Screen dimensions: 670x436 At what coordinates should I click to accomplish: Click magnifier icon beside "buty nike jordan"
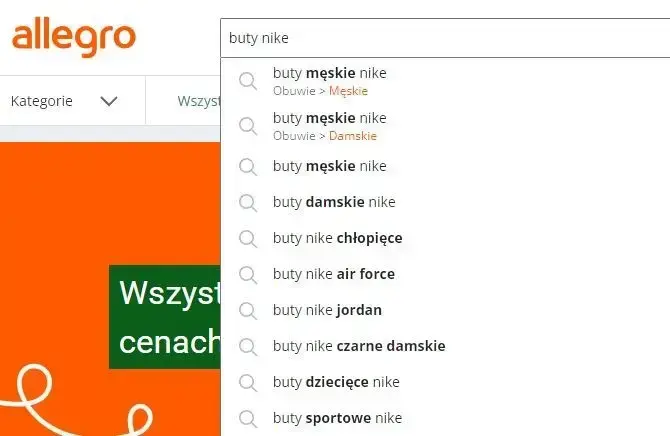(x=247, y=310)
